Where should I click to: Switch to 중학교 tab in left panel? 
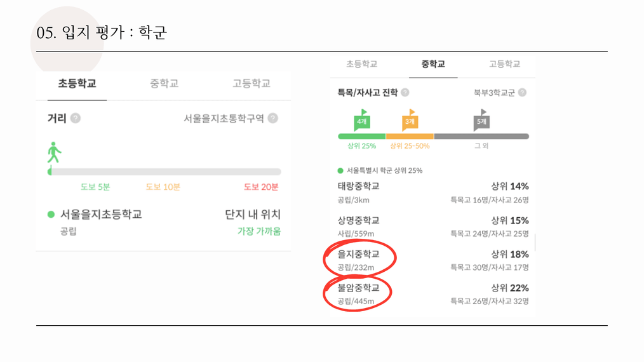pos(164,83)
